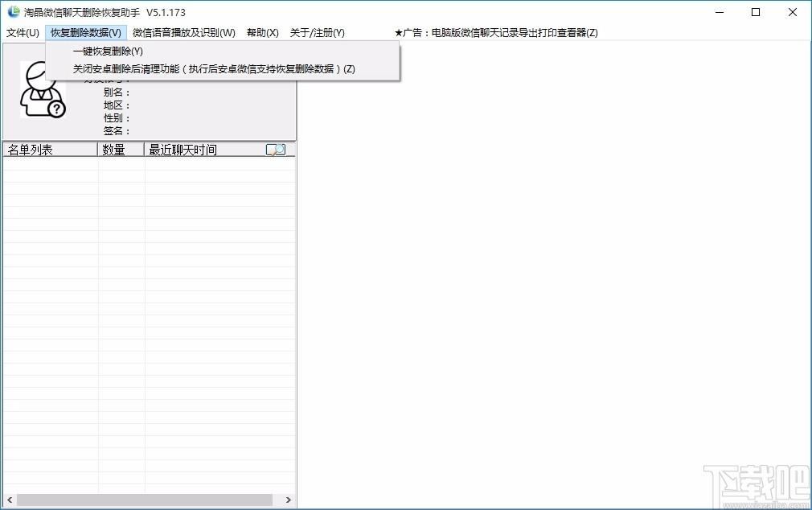The width and height of the screenshot is (812, 510).
Task: Sort by 数量 column header
Action: coord(121,150)
